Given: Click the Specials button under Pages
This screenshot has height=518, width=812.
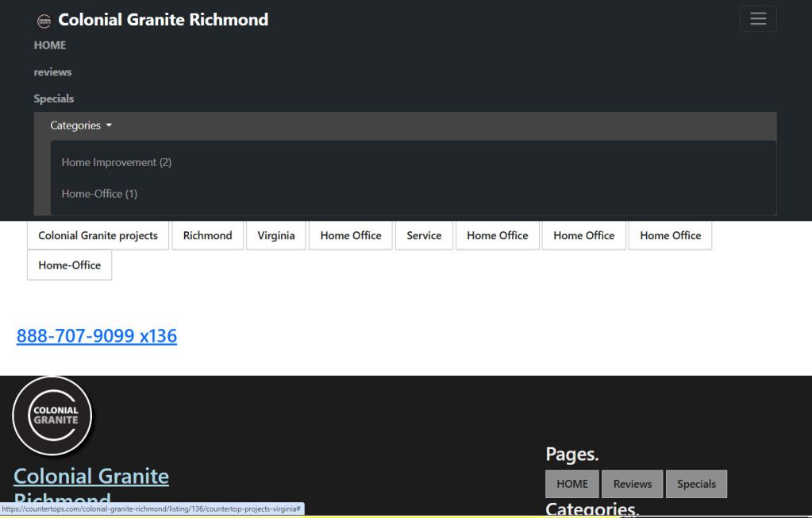Looking at the screenshot, I should 696,483.
